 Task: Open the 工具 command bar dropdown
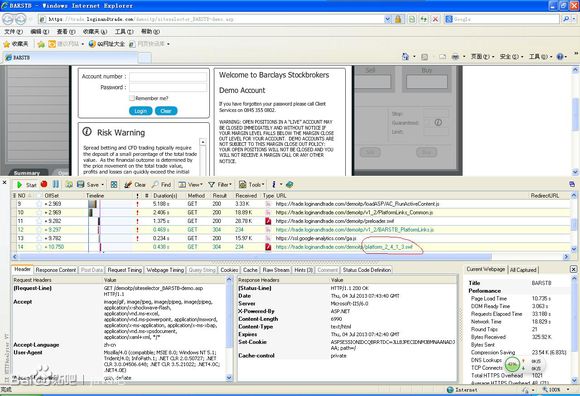[540, 57]
